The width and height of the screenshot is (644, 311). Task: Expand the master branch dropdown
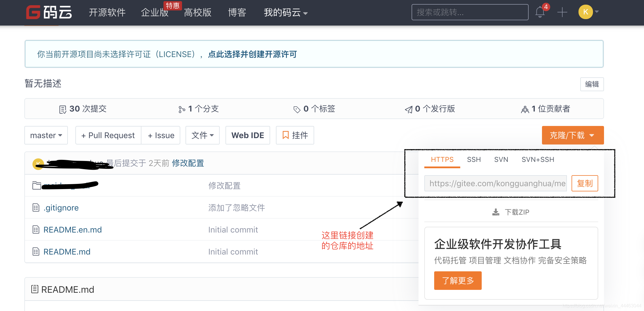[x=46, y=135]
